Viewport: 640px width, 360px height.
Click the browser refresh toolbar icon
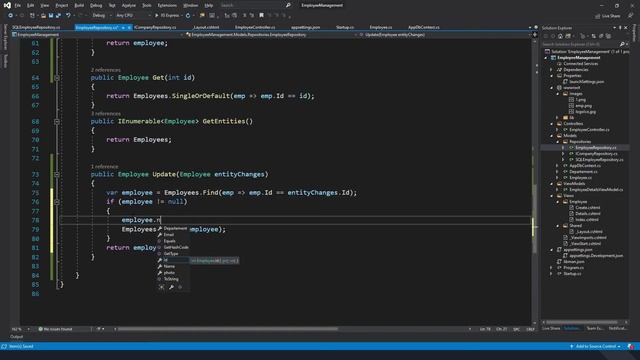(188, 16)
